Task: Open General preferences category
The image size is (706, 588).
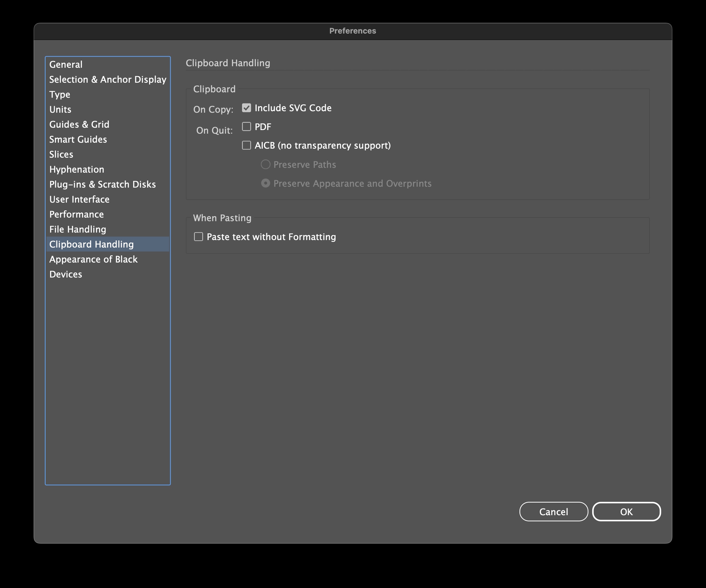Action: point(66,64)
